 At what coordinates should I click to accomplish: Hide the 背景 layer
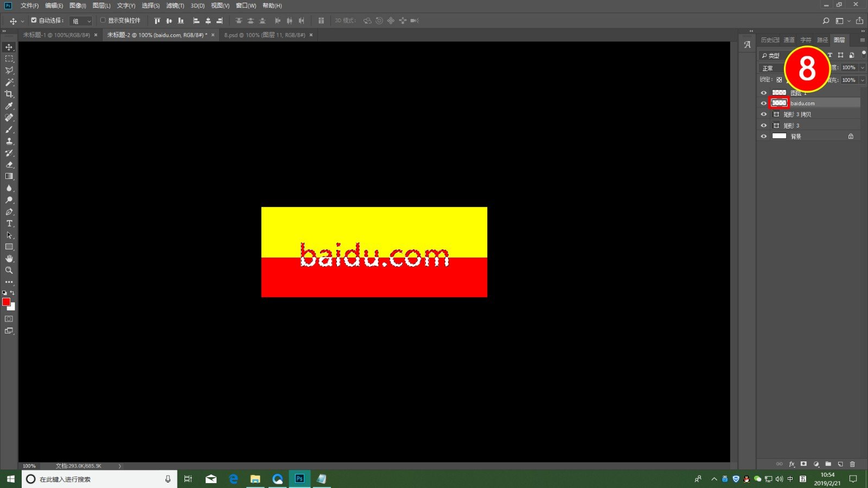(x=764, y=136)
